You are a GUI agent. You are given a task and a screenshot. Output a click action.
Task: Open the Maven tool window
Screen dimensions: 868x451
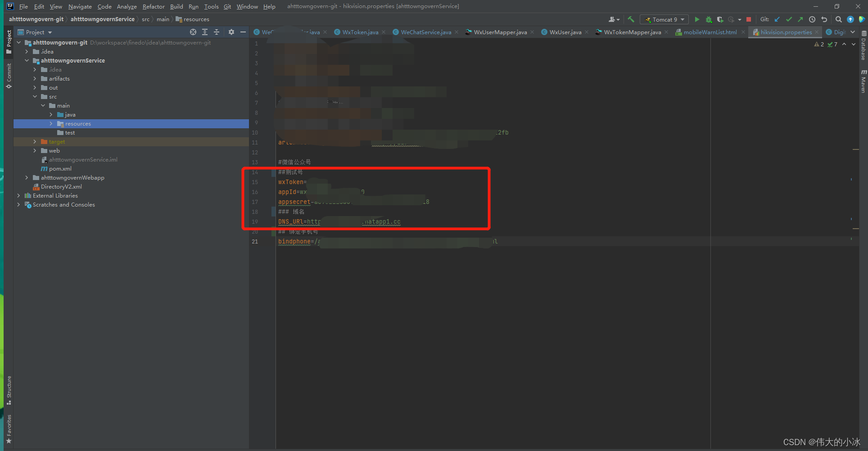coord(863,81)
